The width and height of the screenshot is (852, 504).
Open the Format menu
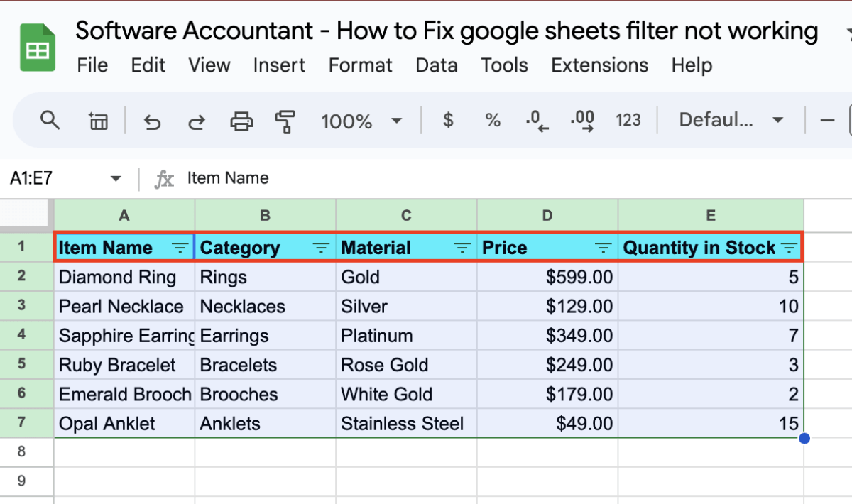coord(361,65)
